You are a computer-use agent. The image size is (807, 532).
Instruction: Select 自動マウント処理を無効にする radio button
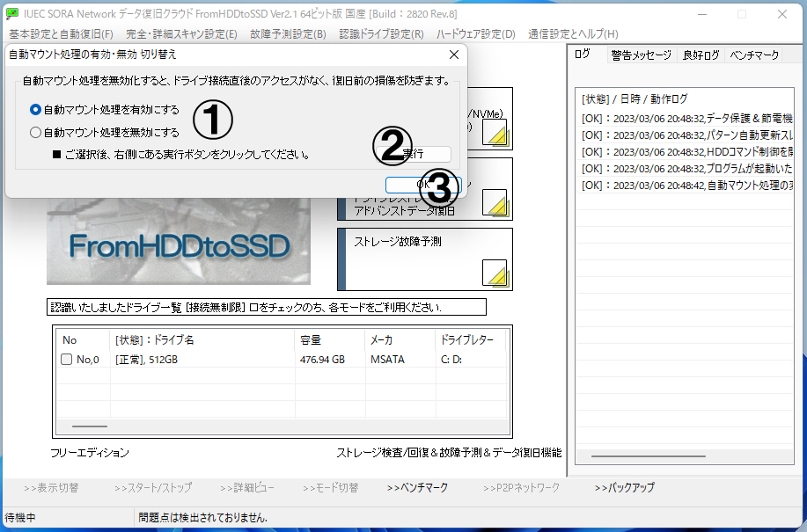point(35,133)
